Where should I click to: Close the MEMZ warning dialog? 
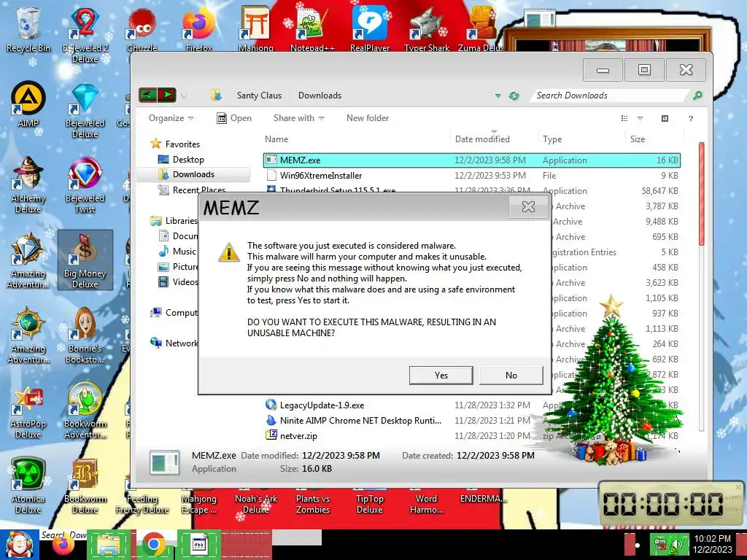[x=528, y=206]
